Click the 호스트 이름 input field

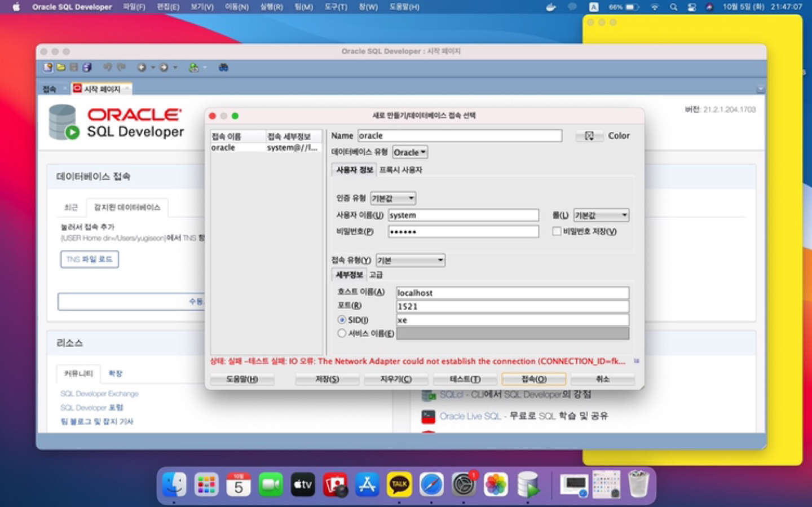tap(512, 293)
